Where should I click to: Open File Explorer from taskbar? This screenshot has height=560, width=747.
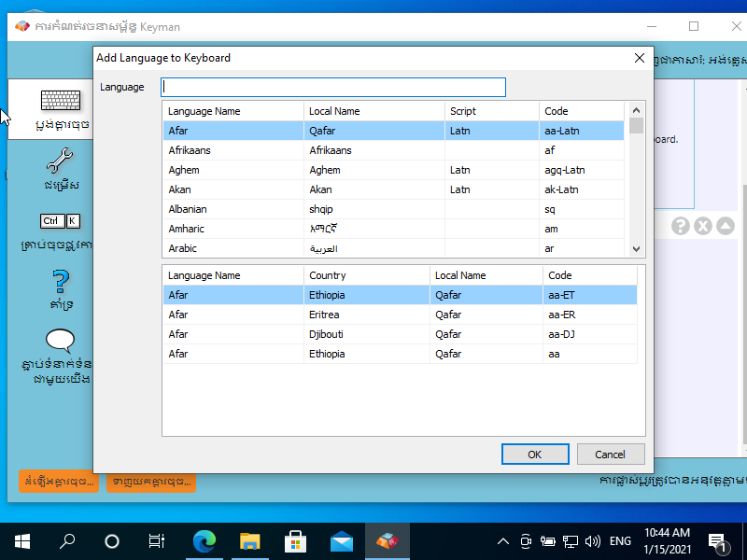[x=249, y=541]
